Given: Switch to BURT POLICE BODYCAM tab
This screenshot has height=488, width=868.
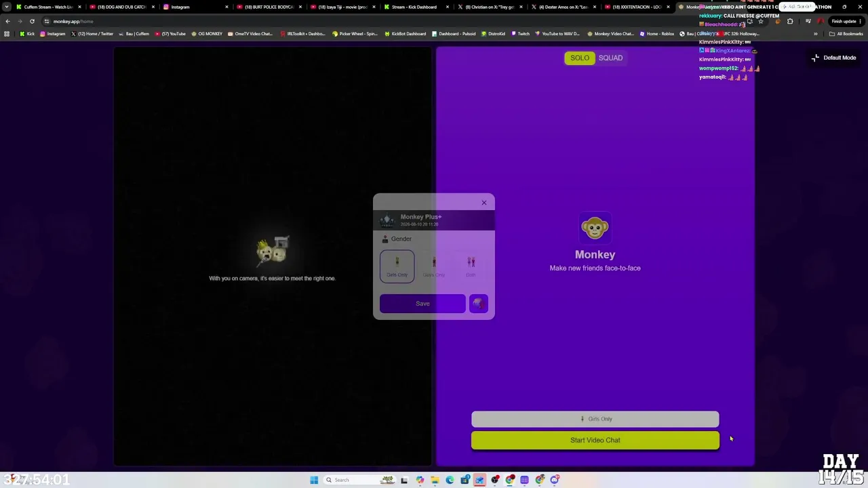Looking at the screenshot, I should click(269, 7).
